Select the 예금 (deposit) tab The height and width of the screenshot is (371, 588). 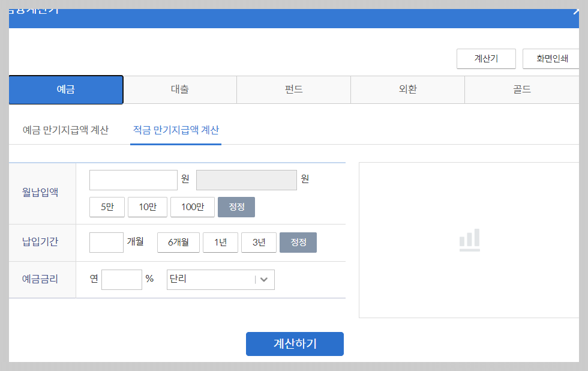coord(65,89)
